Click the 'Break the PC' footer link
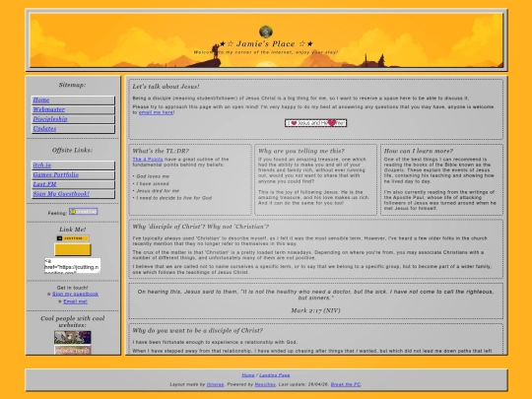The width and height of the screenshot is (532, 399). tap(346, 384)
